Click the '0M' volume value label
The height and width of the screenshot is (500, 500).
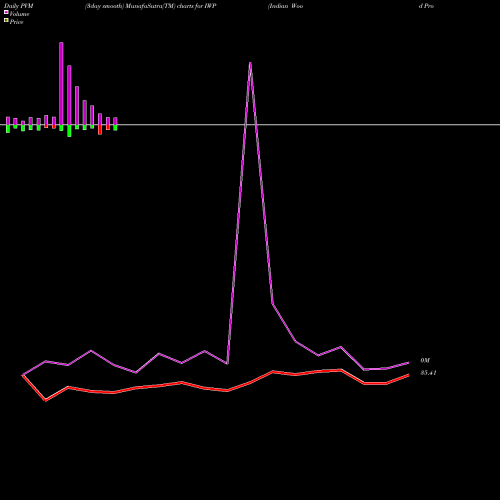click(x=425, y=360)
